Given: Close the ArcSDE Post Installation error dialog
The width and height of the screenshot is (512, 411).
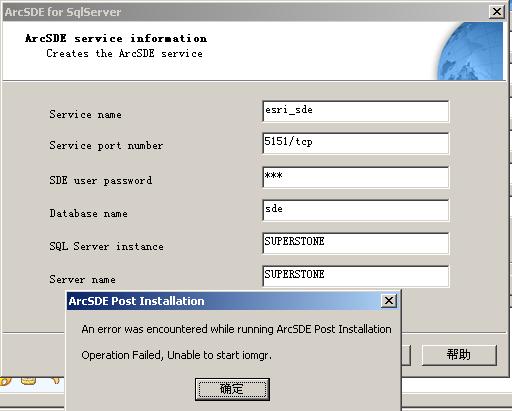Looking at the screenshot, I should click(x=389, y=301).
